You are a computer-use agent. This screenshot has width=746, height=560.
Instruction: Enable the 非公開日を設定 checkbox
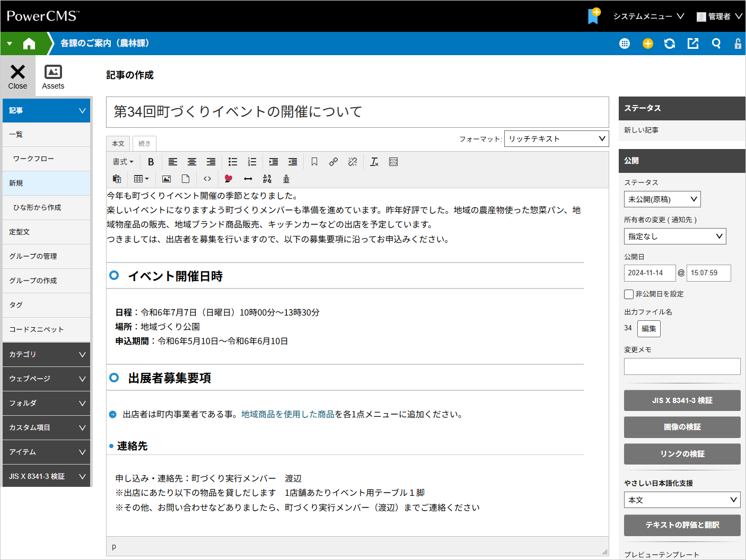coord(629,294)
